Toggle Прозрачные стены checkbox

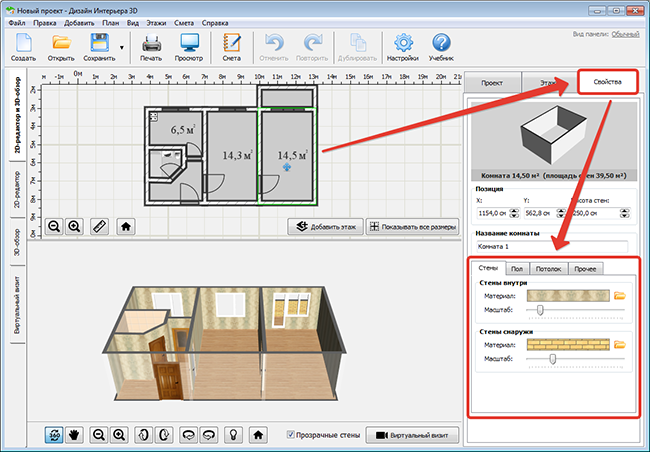291,435
